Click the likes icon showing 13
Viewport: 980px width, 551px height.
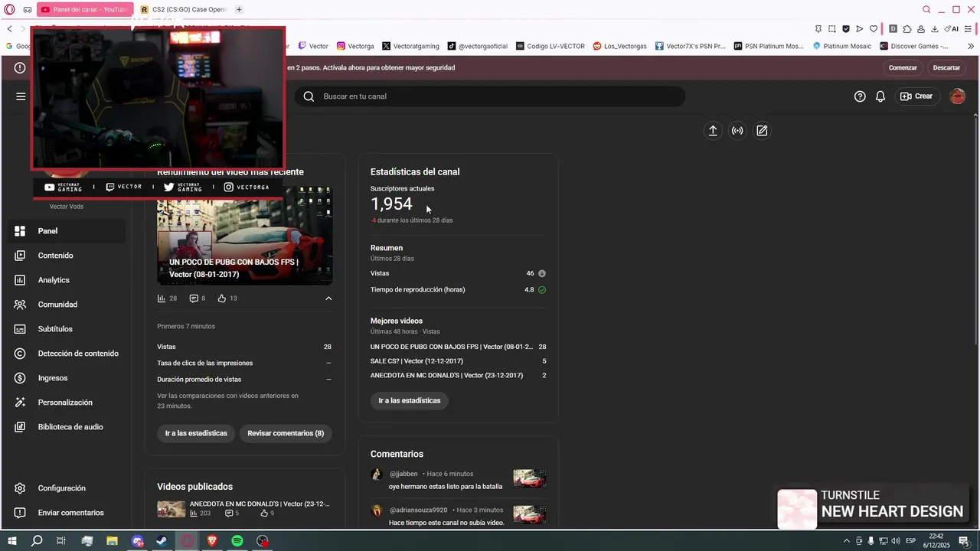(x=222, y=298)
